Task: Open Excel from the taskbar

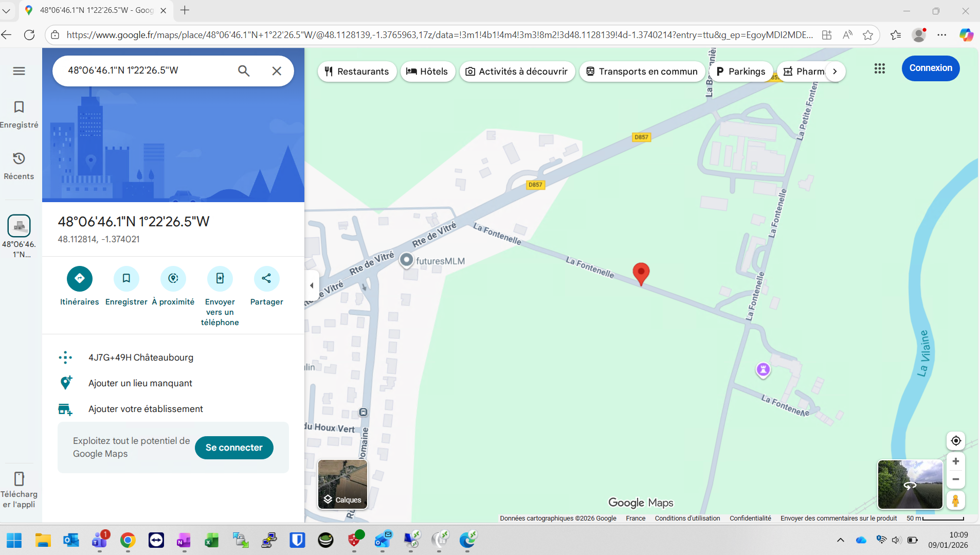Action: 212,540
